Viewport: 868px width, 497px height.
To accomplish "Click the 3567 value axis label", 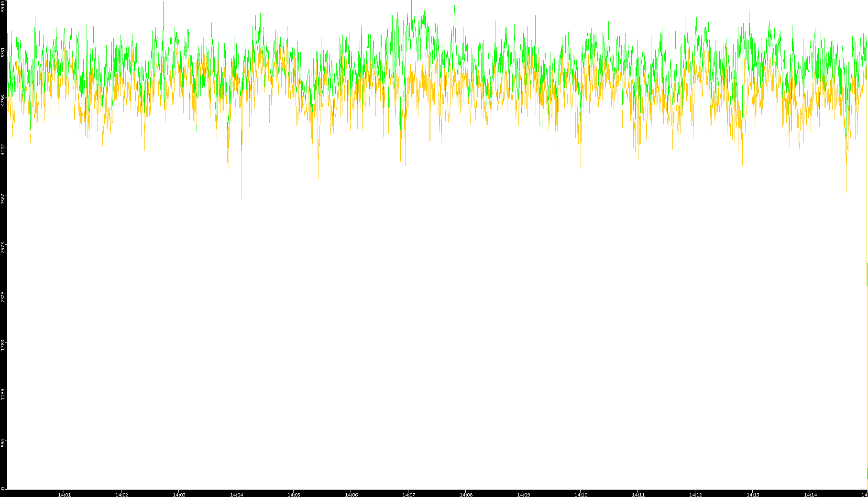I will click(3, 199).
